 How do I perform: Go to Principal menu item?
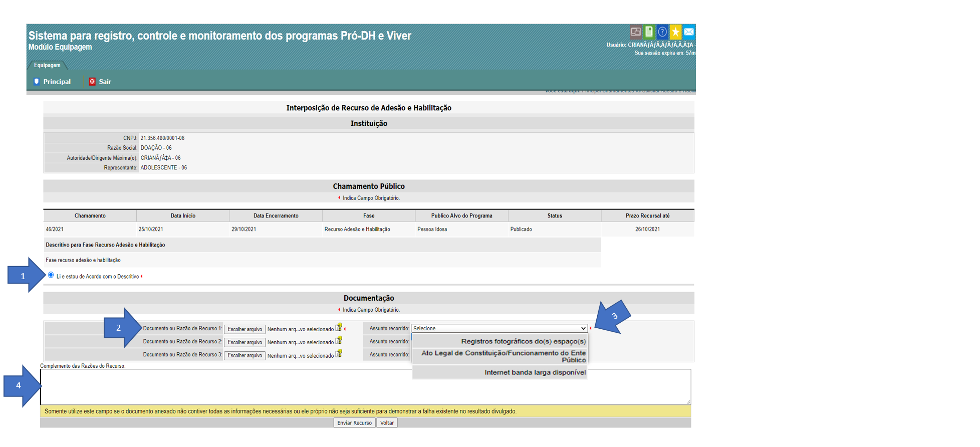[x=57, y=82]
